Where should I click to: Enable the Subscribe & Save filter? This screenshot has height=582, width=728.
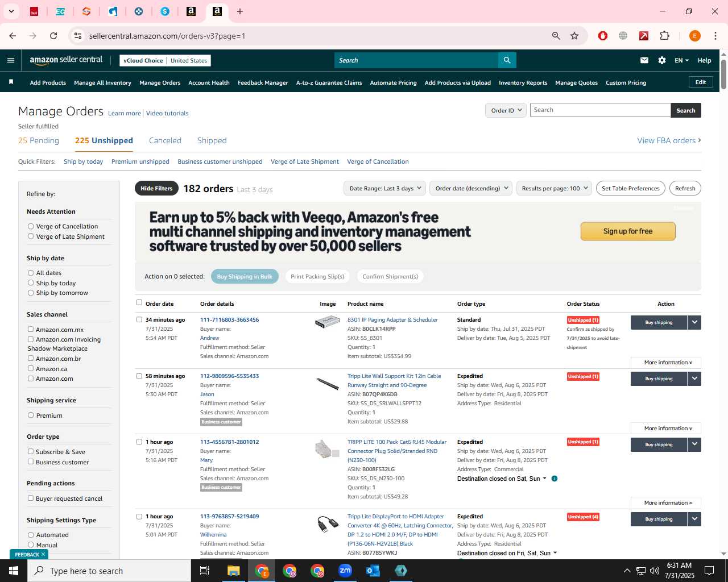pyautogui.click(x=31, y=451)
